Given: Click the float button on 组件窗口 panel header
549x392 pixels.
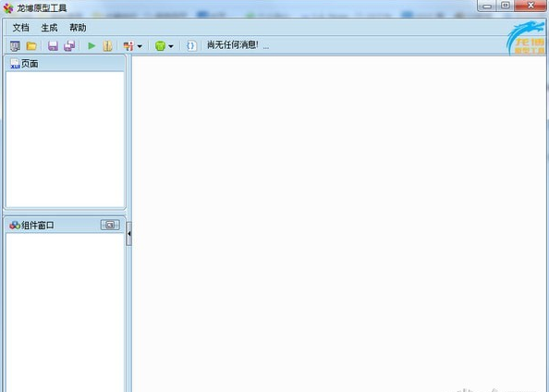Looking at the screenshot, I should pos(110,225).
